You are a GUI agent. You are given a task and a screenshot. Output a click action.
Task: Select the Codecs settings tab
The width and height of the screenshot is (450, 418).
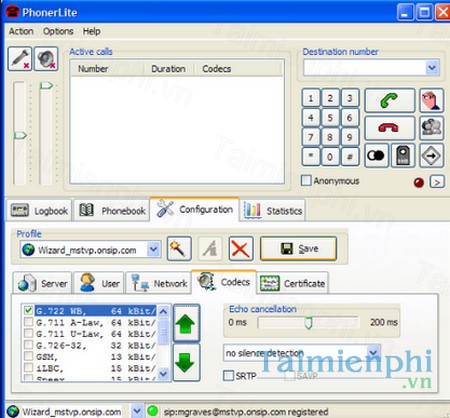(224, 282)
